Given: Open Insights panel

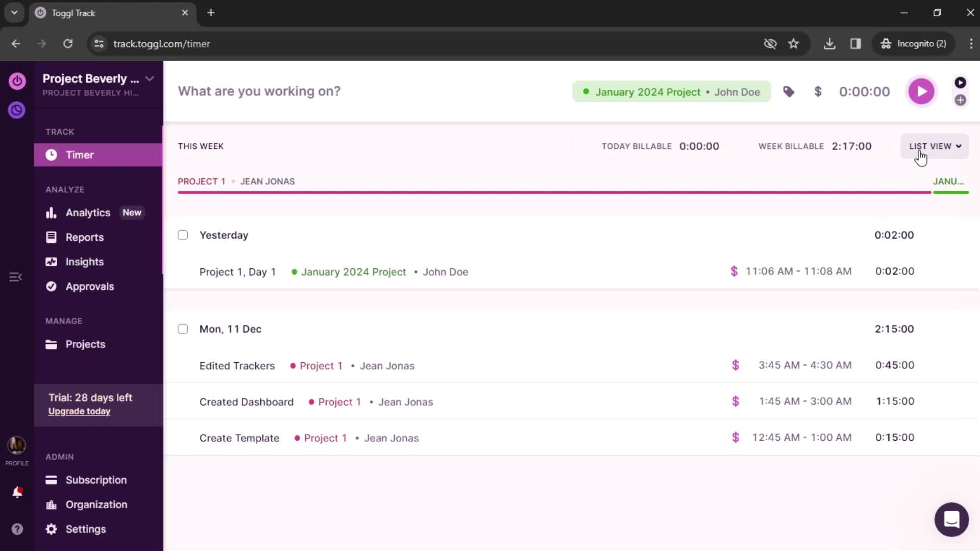Looking at the screenshot, I should (84, 262).
